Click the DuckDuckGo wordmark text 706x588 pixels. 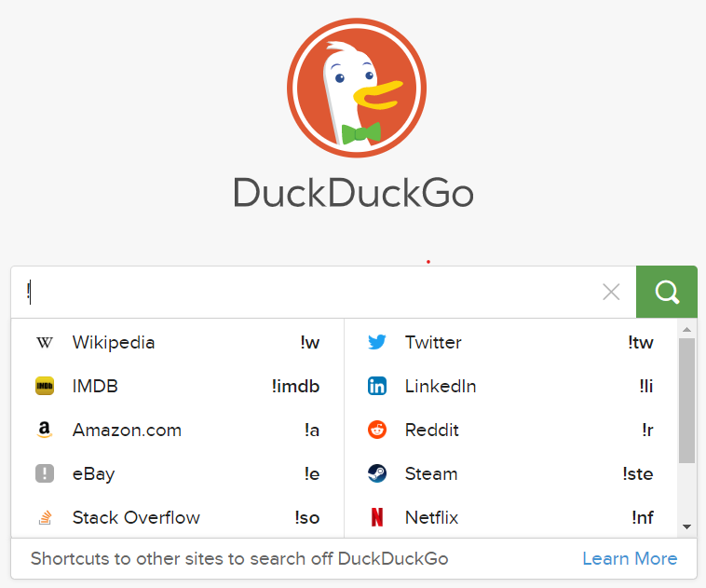click(353, 193)
